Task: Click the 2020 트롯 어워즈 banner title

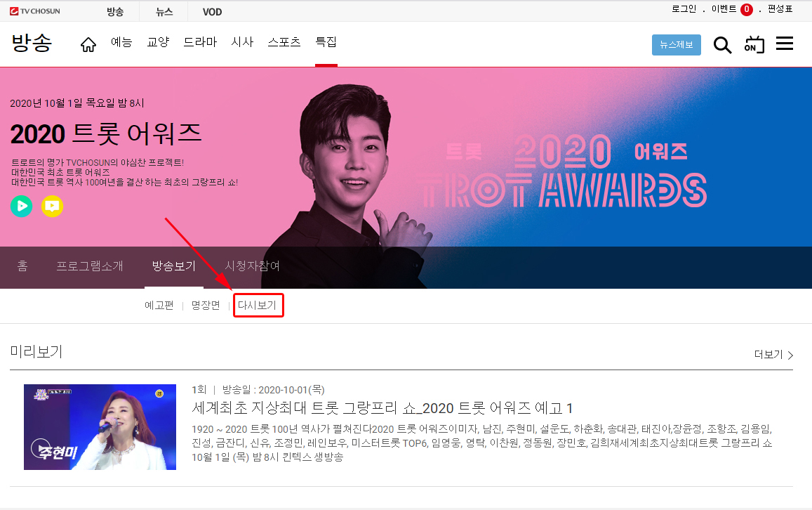Action: click(106, 133)
